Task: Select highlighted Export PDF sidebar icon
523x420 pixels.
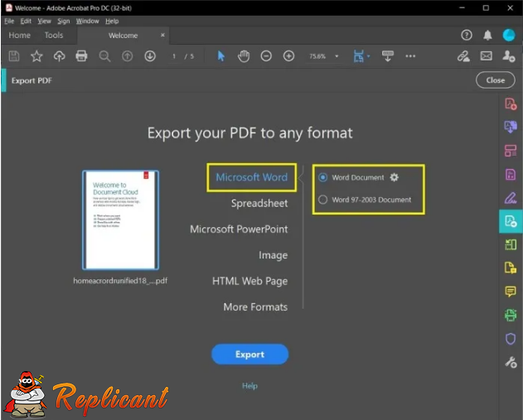Action: point(511,221)
